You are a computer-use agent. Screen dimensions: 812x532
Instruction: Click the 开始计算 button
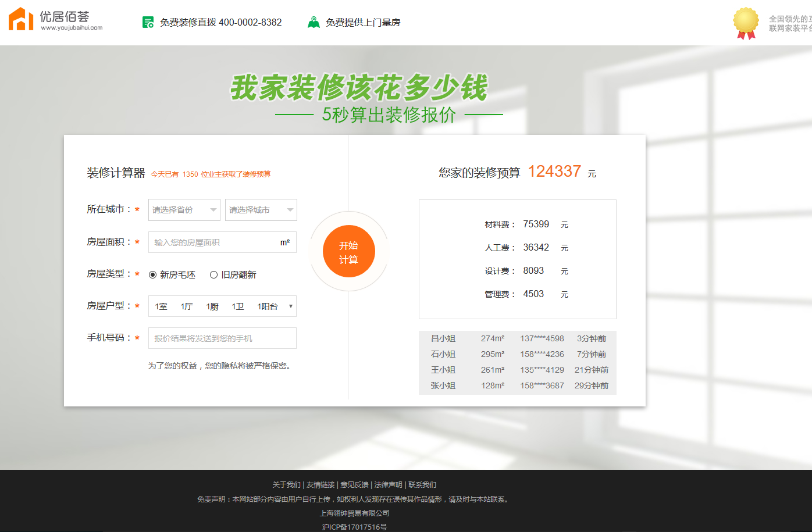pos(348,251)
